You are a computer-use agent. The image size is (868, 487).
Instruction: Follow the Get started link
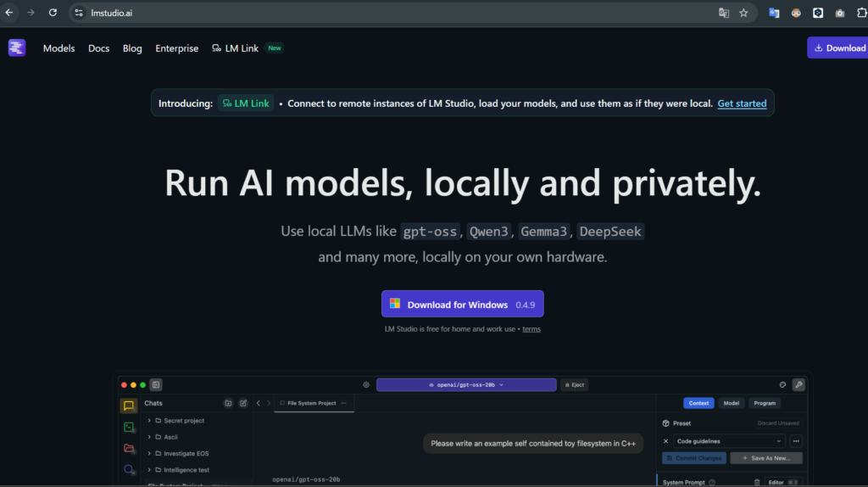[742, 104]
